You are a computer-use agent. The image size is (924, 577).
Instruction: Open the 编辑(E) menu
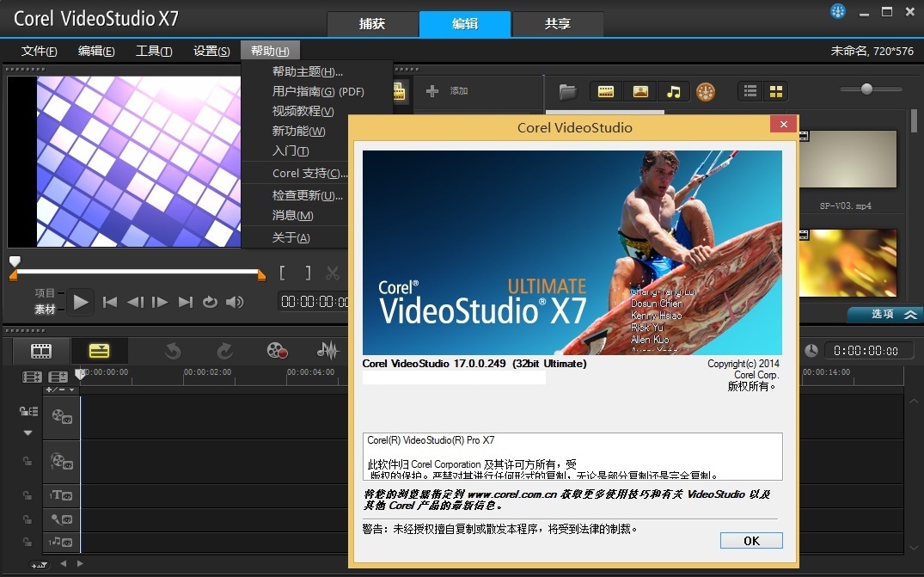pos(96,52)
